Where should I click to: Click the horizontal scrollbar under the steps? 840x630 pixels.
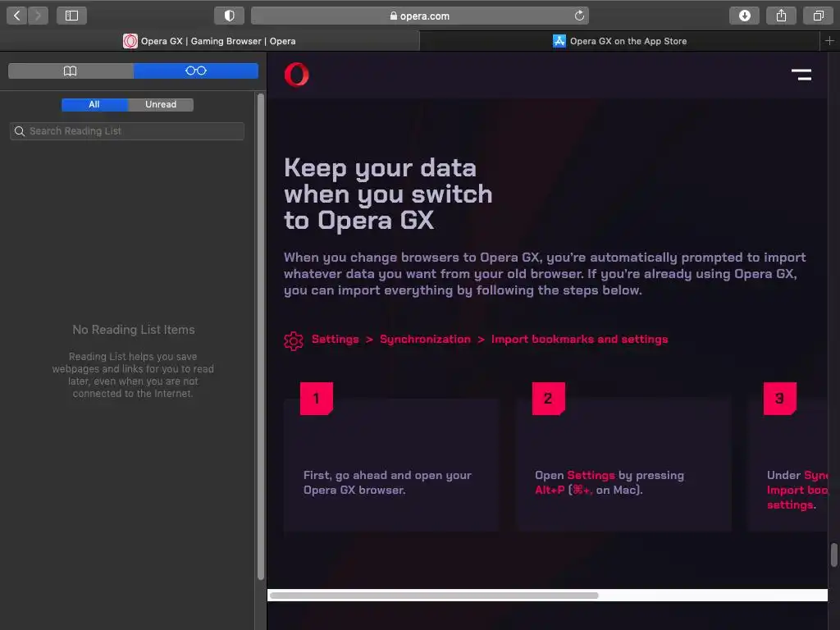pos(434,596)
